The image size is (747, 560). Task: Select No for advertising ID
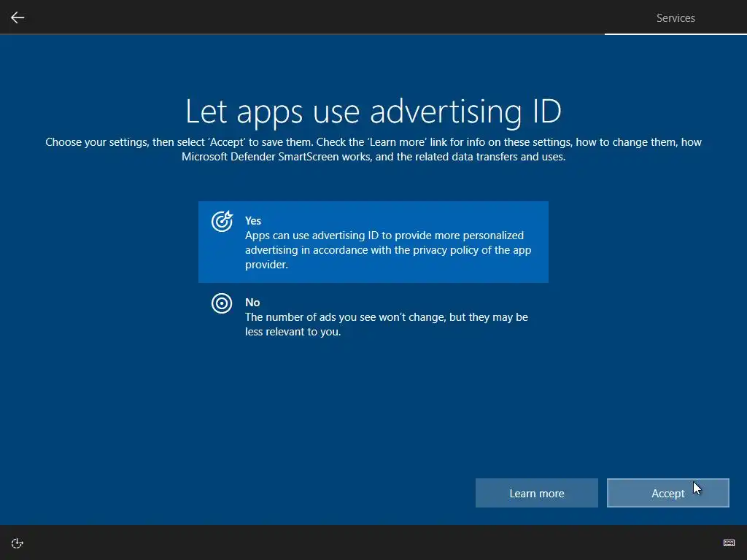(373, 316)
